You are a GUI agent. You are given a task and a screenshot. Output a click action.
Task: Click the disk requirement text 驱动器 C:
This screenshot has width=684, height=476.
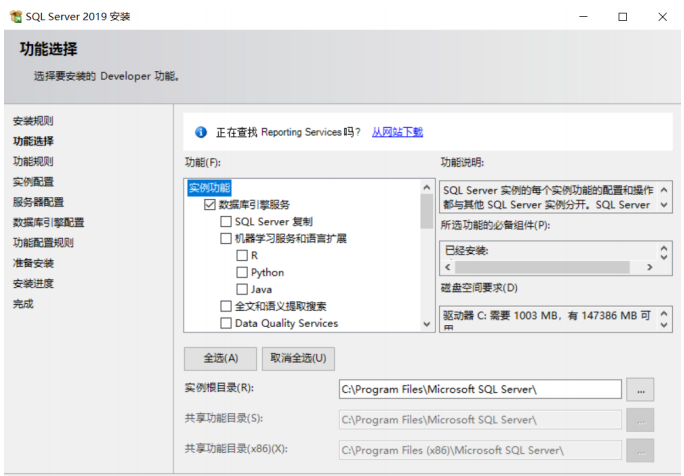[547, 315]
